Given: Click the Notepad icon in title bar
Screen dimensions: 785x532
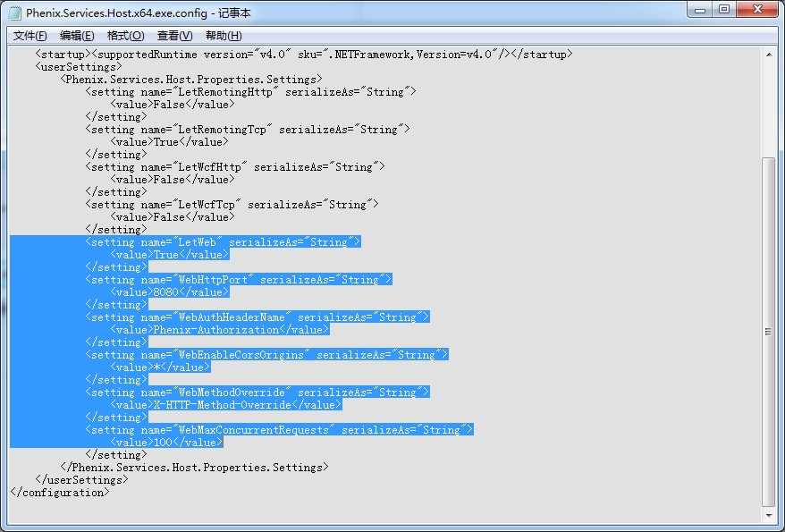Looking at the screenshot, I should pos(15,13).
